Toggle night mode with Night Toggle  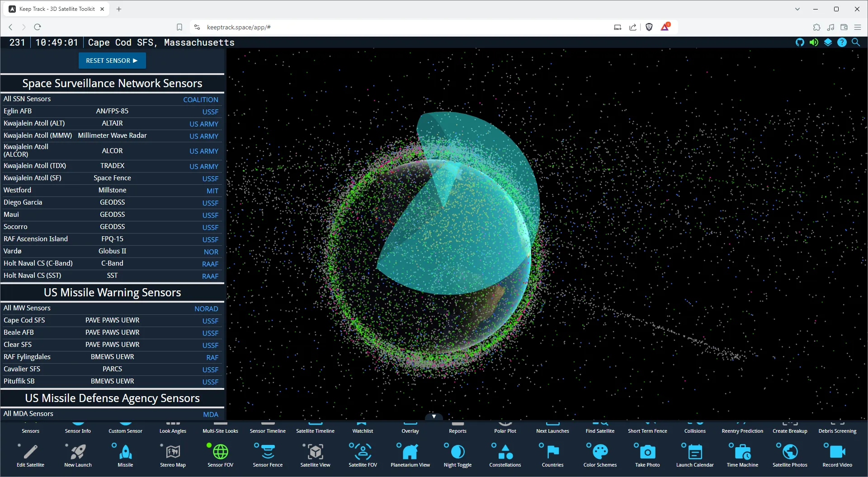457,454
